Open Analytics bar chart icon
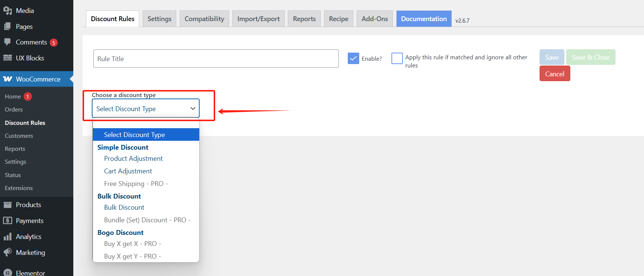This screenshot has width=644, height=276. click(7, 237)
